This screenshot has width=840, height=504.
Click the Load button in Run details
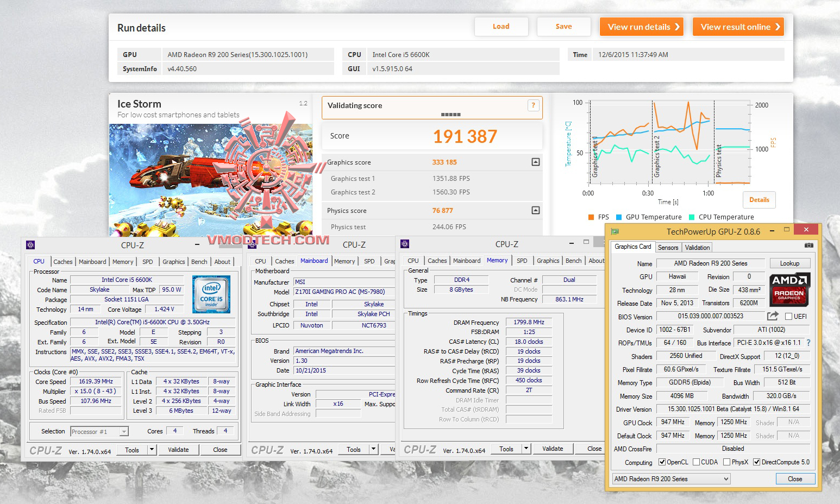(x=501, y=27)
